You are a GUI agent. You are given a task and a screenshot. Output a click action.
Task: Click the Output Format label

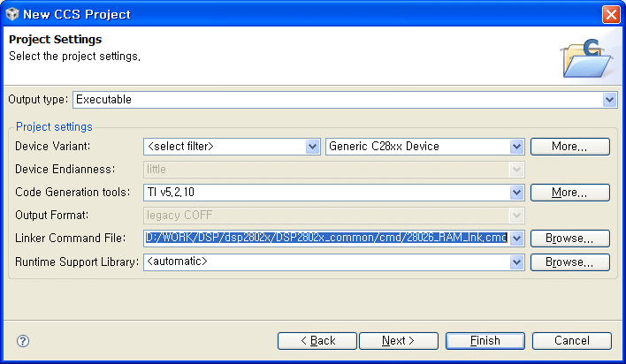(52, 215)
